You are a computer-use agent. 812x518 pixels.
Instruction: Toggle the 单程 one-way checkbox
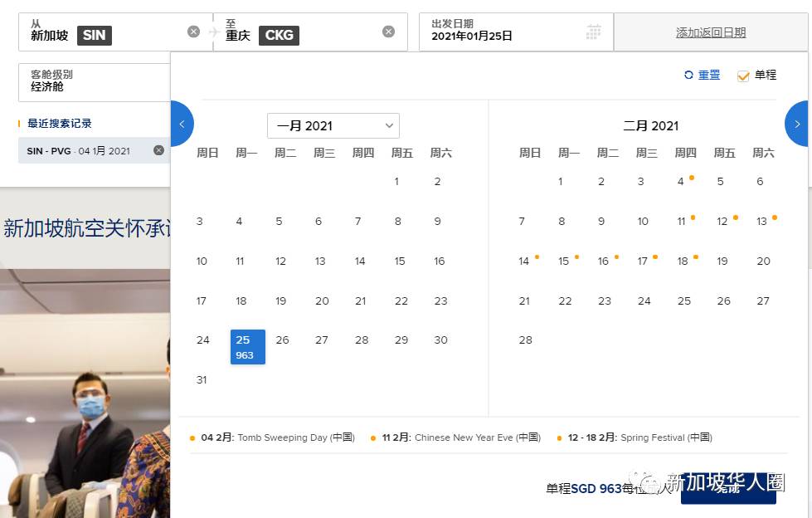tap(743, 76)
